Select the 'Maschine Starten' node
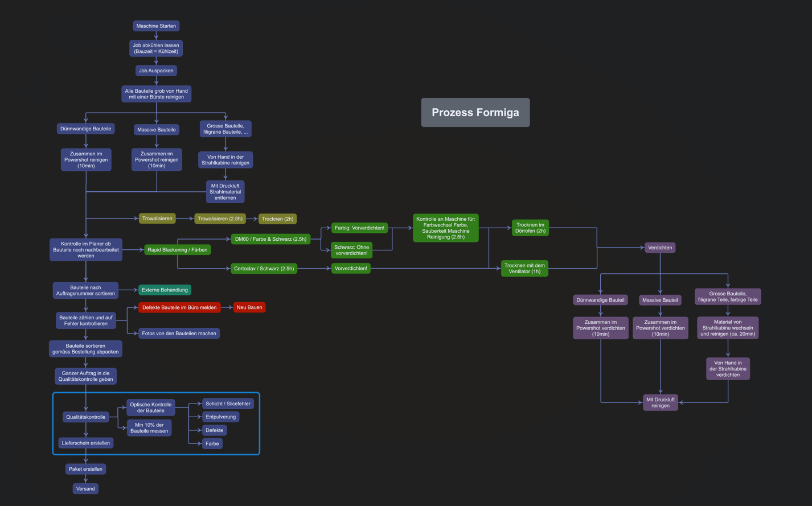812x506 pixels. coord(156,26)
